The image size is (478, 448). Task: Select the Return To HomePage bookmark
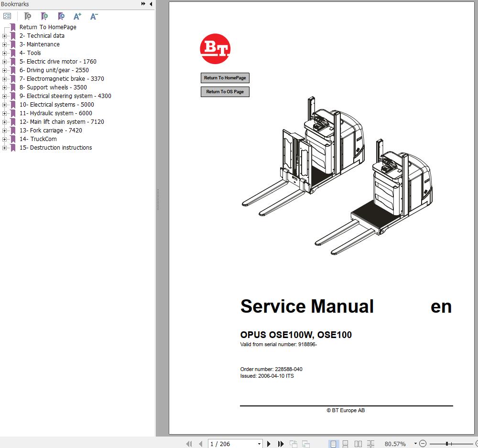(48, 27)
